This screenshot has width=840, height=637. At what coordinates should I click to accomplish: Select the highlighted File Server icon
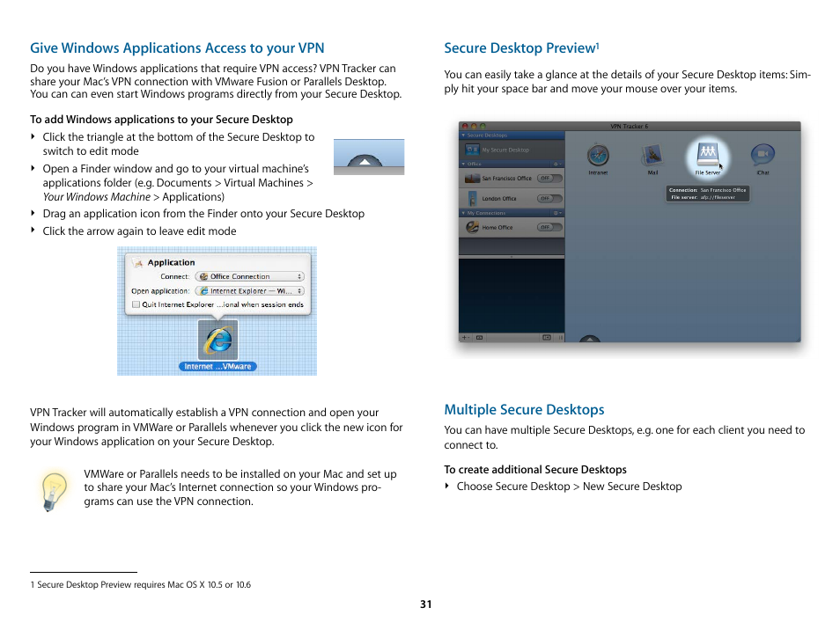coord(708,153)
